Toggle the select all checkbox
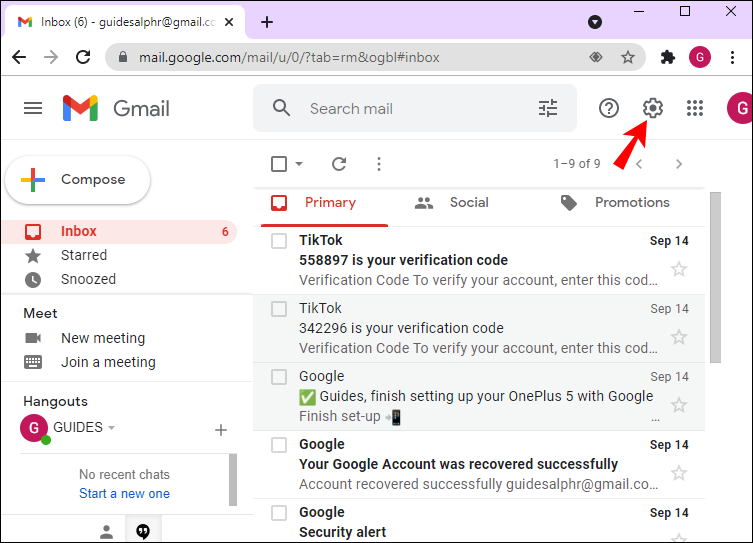The height and width of the screenshot is (543, 753). tap(279, 164)
